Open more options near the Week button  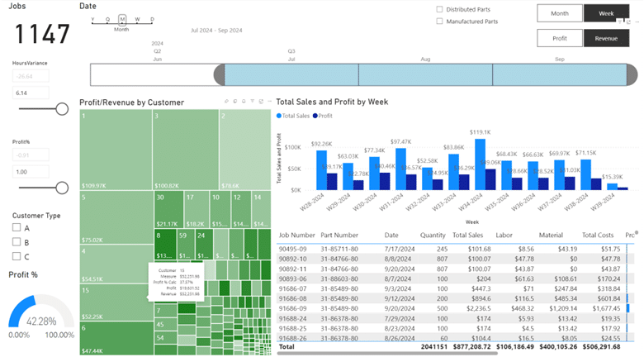point(637,22)
